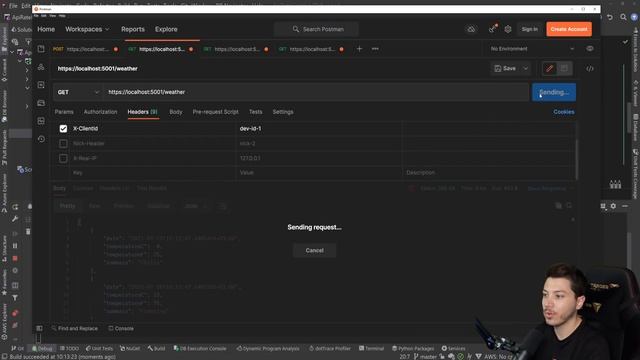Toggle the sidebar icon near Find and Replace
Screen dimensions: 640x360
click(x=39, y=328)
